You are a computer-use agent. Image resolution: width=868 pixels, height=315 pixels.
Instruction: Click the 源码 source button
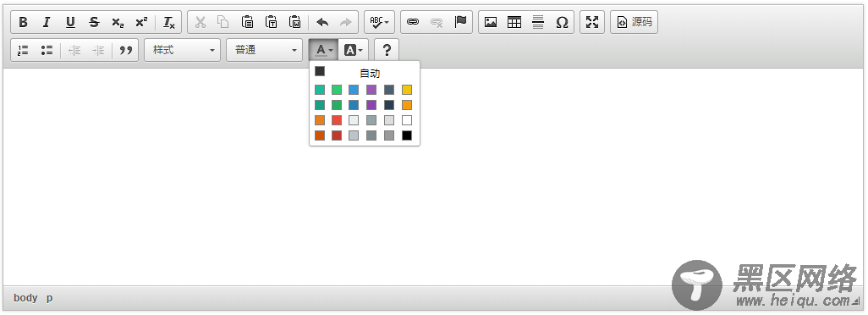[x=635, y=22]
